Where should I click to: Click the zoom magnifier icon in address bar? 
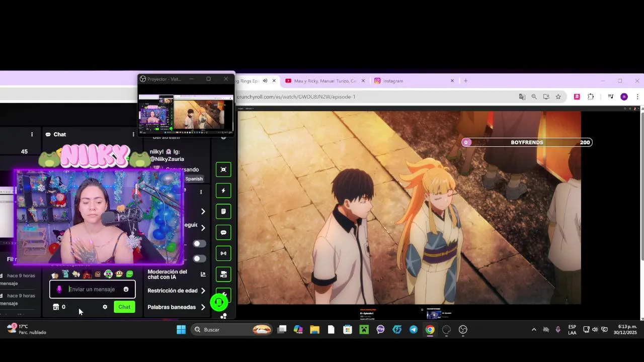pyautogui.click(x=534, y=97)
